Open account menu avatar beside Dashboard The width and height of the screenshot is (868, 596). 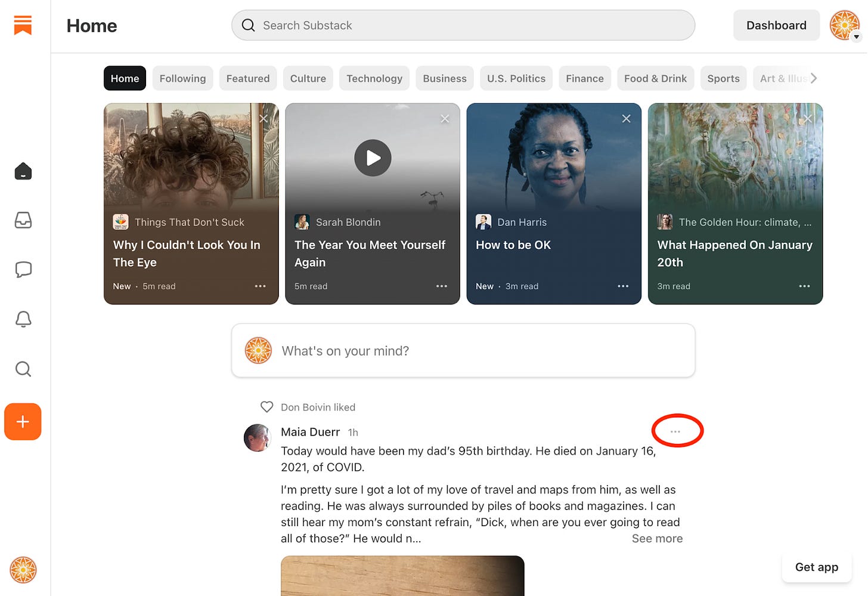point(845,25)
